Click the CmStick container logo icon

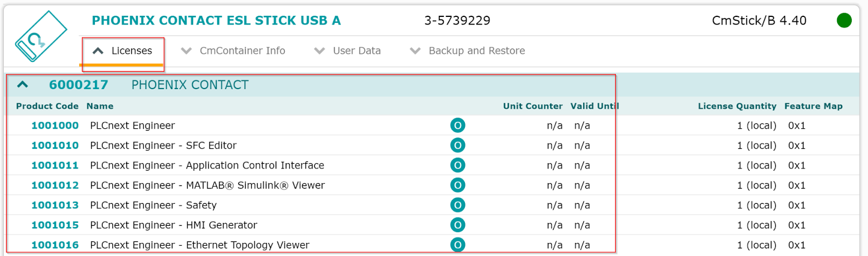coord(41,36)
